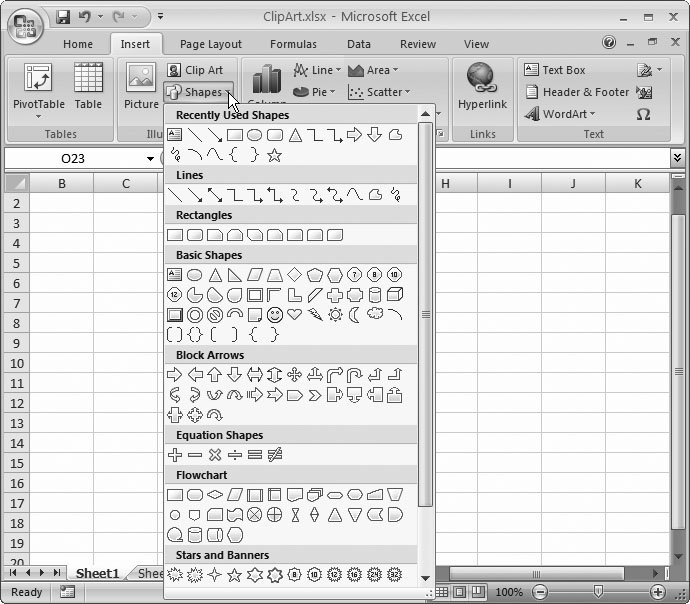Select the sun shape
Viewport: 690px width, 604px height.
pyautogui.click(x=335, y=315)
